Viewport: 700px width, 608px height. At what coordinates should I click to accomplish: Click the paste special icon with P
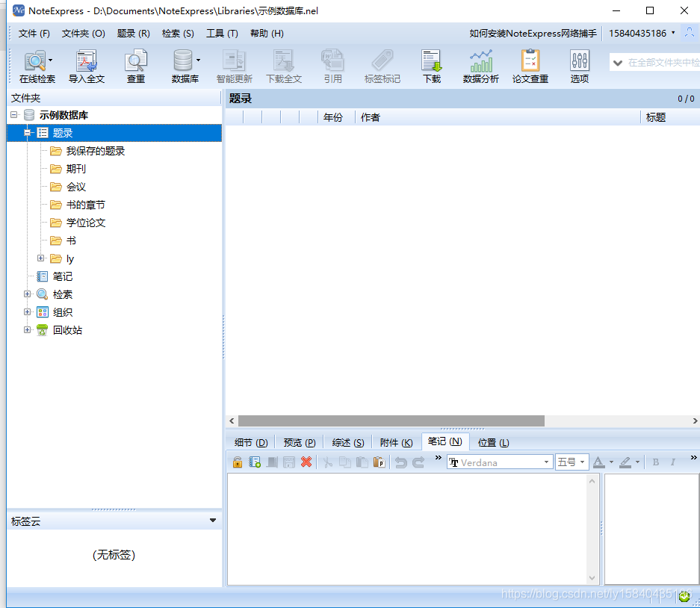379,462
